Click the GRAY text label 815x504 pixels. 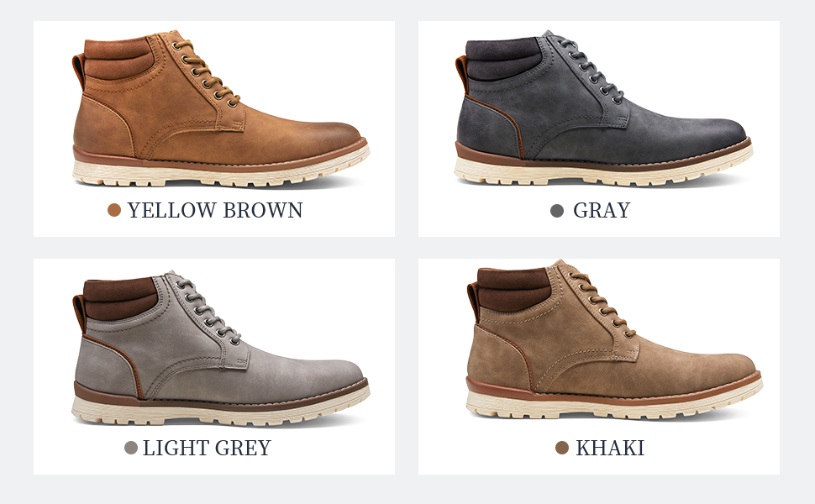coord(602,211)
